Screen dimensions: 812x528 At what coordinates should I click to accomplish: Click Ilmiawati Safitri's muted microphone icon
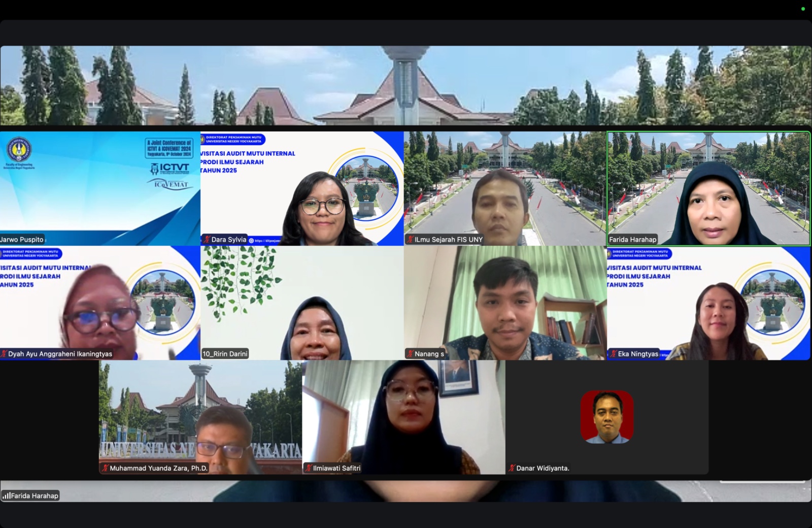pos(308,468)
